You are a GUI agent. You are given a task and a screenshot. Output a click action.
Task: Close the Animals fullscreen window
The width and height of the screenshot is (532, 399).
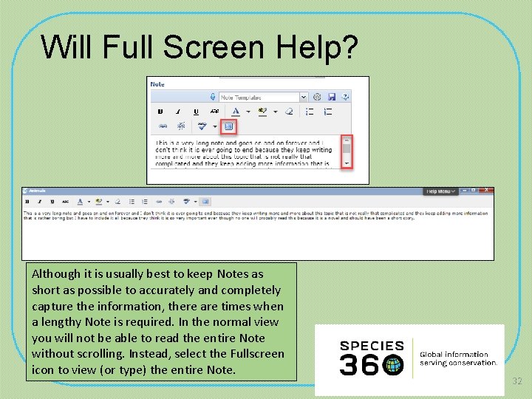tap(486, 191)
